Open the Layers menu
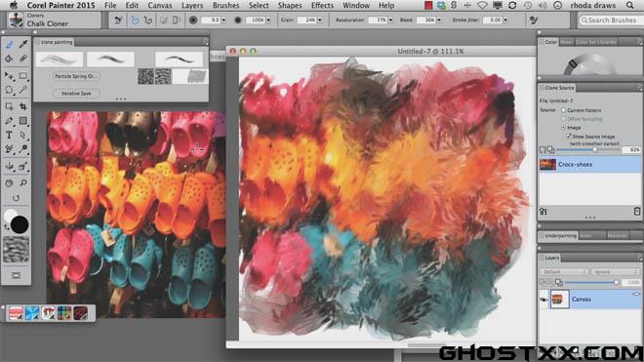Screen dimensions: 644x362 point(192,5)
